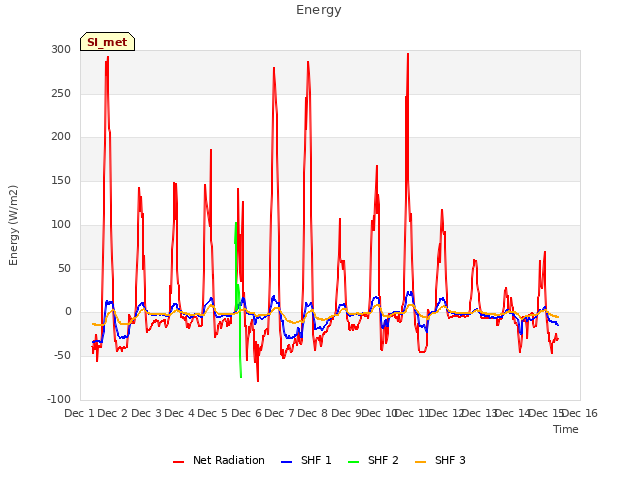Toggle the SHF 1 legend entry
This screenshot has width=640, height=480.
coord(306,460)
